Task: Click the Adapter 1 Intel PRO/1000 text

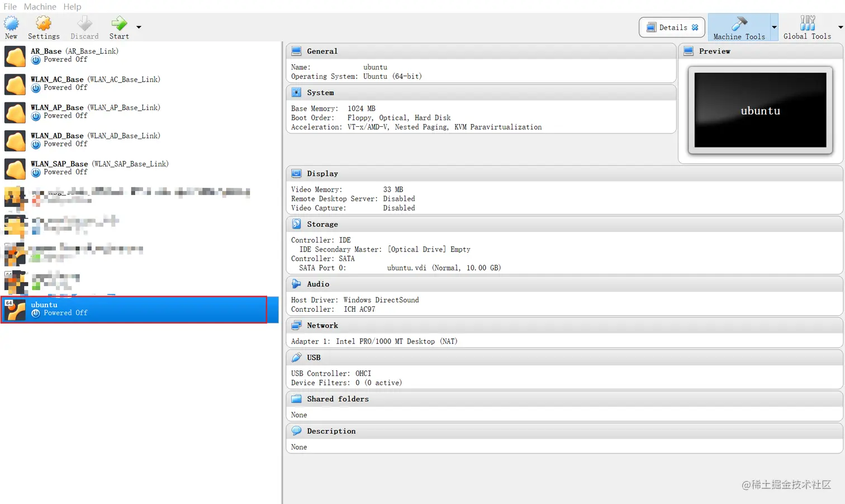Action: (x=374, y=341)
